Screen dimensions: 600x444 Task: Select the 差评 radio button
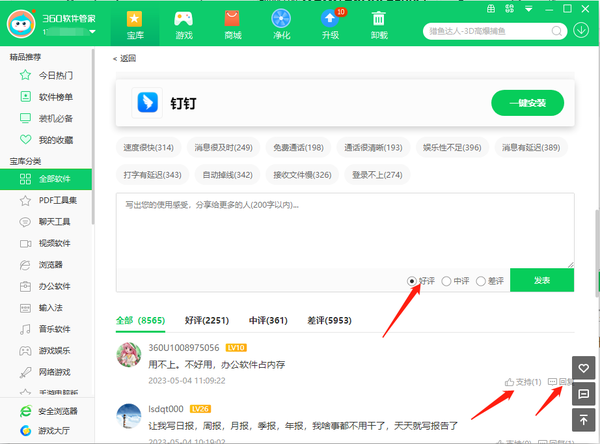pyautogui.click(x=481, y=281)
